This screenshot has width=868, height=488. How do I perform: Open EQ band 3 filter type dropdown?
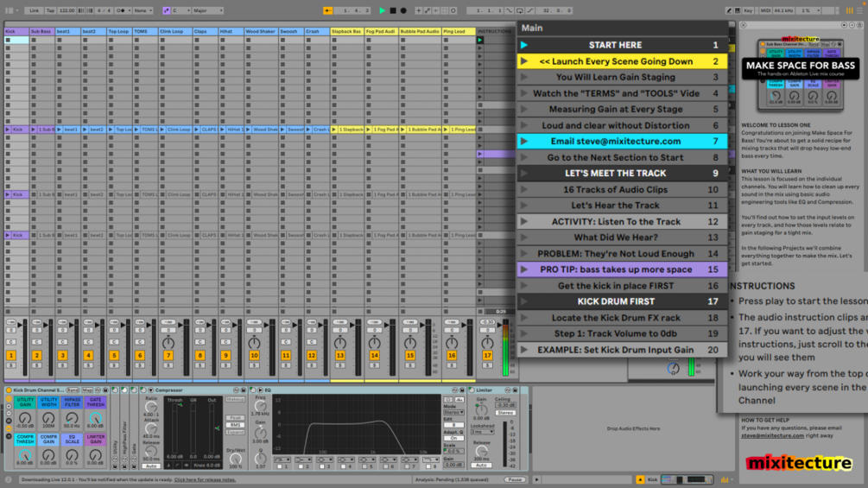pyautogui.click(x=323, y=459)
